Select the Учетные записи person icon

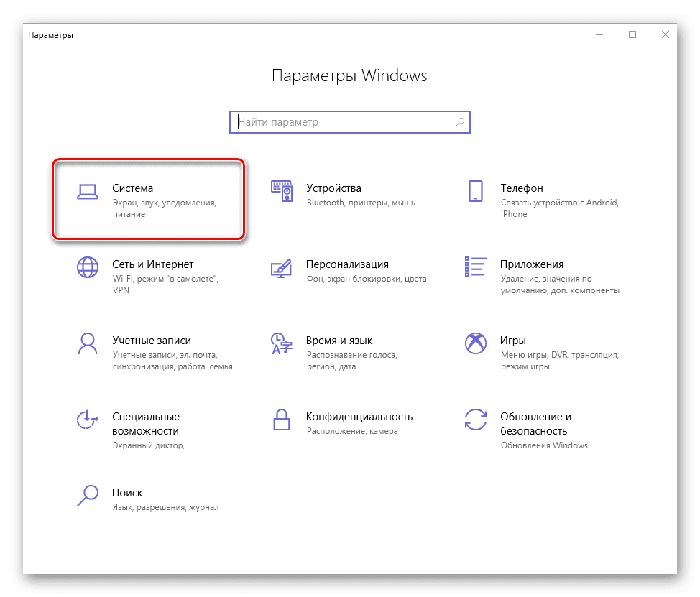[88, 343]
